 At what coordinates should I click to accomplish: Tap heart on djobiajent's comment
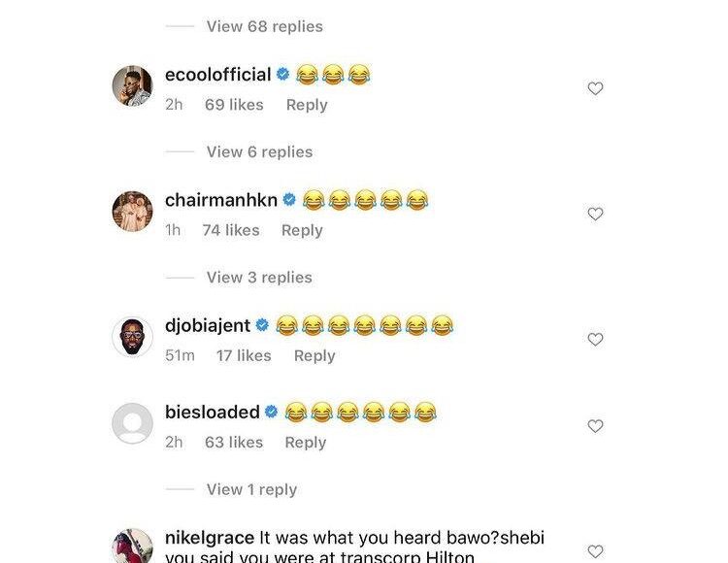[596, 339]
